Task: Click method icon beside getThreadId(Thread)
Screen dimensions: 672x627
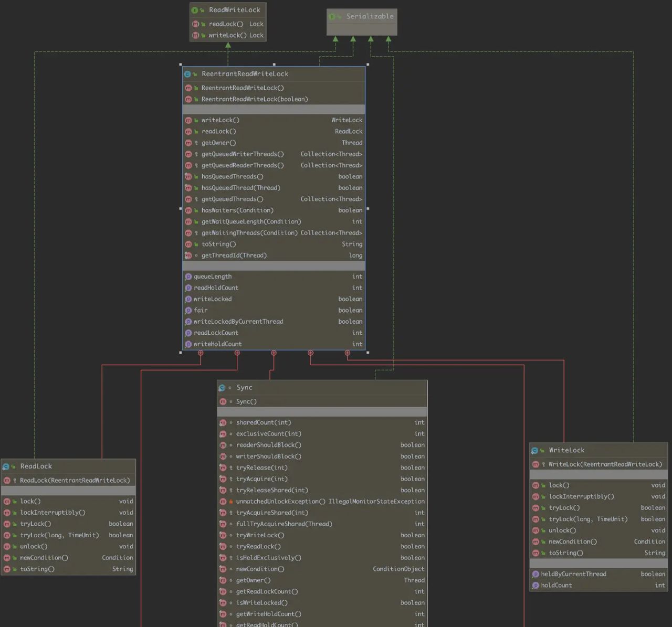Action: (x=188, y=256)
